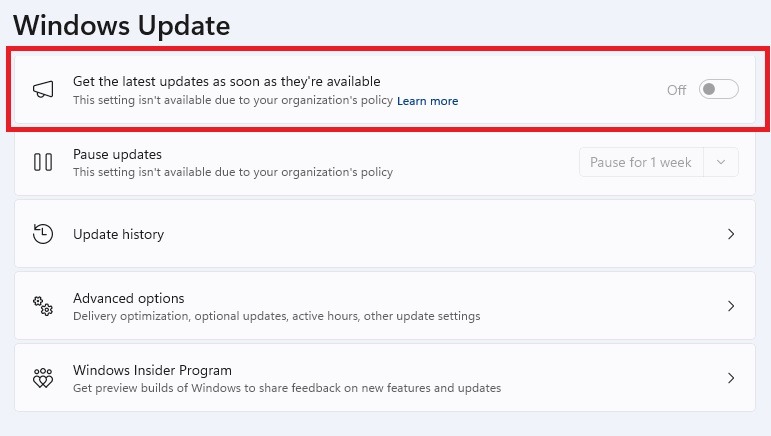Click the Windows Insider hearts icon
771x436 pixels.
[x=43, y=378]
